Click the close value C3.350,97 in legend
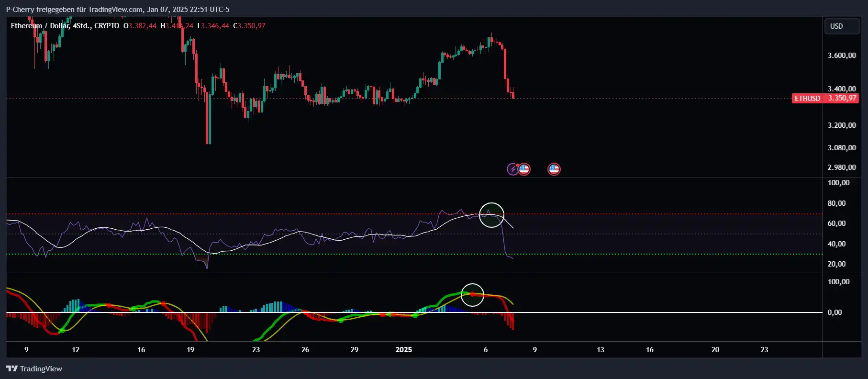The height and width of the screenshot is (379, 868). coord(249,26)
